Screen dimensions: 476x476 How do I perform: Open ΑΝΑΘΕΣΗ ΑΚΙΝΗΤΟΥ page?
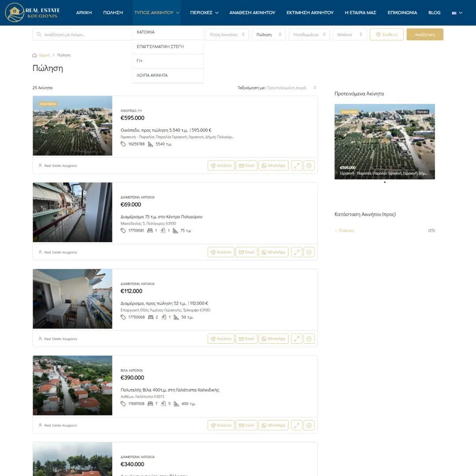[x=252, y=13]
